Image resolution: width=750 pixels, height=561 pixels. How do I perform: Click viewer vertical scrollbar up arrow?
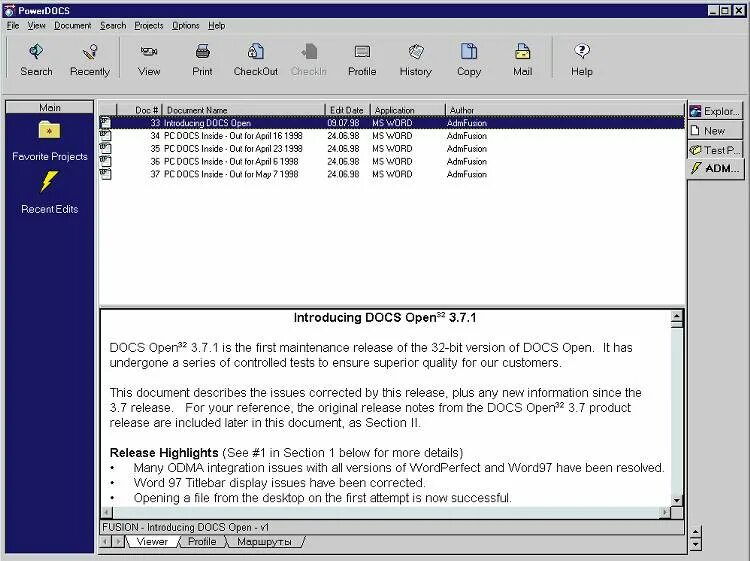tap(676, 316)
